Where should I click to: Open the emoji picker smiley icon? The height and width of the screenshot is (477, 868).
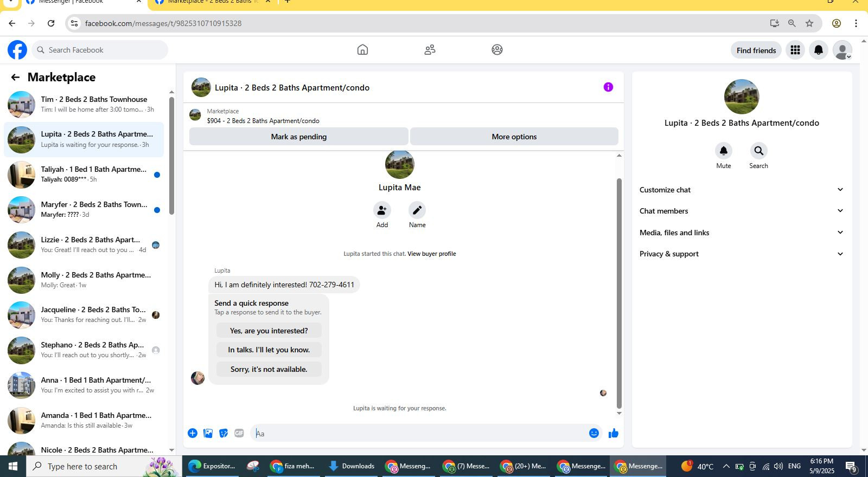594,433
